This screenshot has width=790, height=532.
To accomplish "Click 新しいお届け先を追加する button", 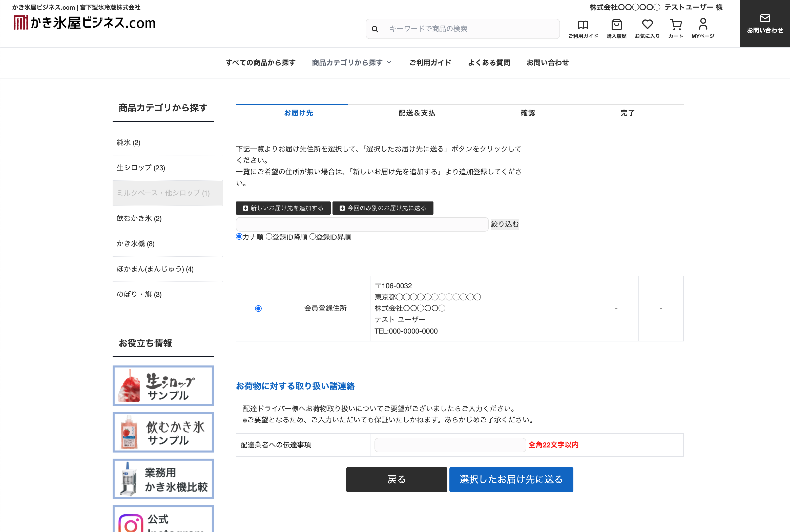I will (283, 208).
